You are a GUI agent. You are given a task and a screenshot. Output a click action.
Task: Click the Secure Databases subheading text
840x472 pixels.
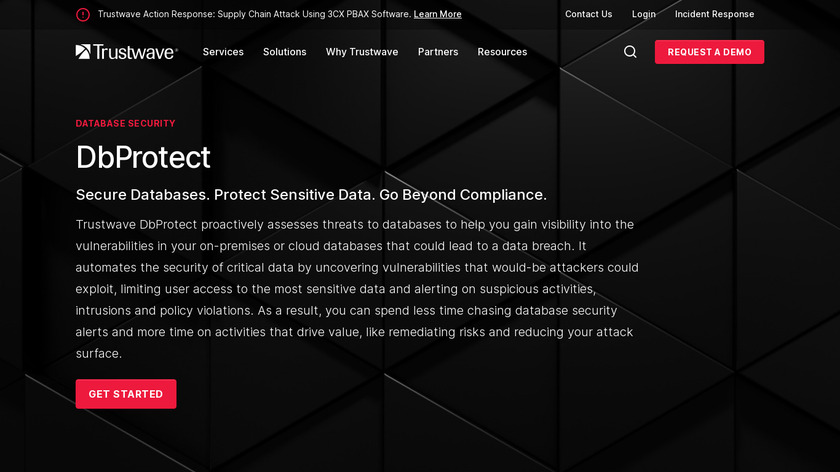click(x=311, y=195)
